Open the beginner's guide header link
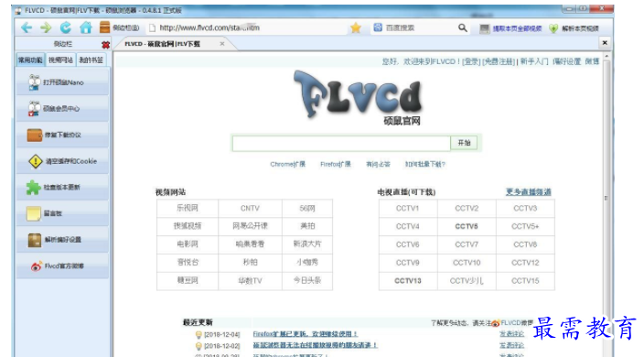Viewport: 644px width, 357px height. [x=534, y=61]
